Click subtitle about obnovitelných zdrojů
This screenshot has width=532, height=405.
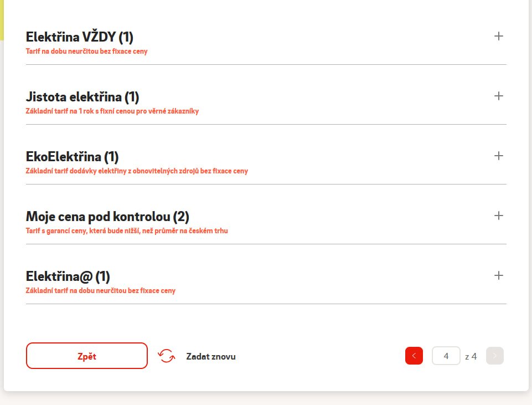coord(137,171)
